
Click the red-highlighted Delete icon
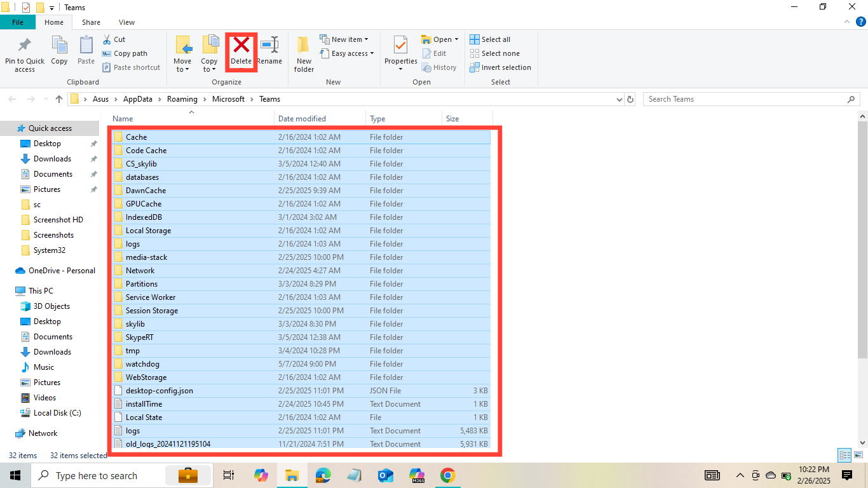pyautogui.click(x=241, y=52)
